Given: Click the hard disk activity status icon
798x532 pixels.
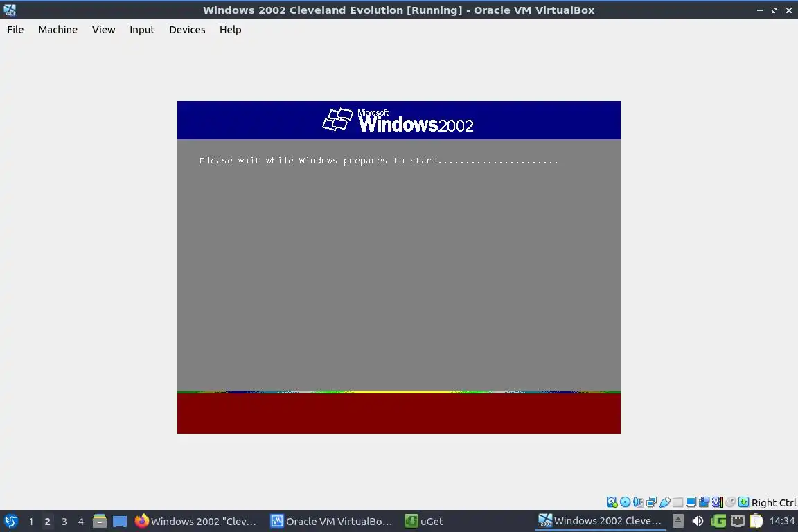Looking at the screenshot, I should coord(612,502).
